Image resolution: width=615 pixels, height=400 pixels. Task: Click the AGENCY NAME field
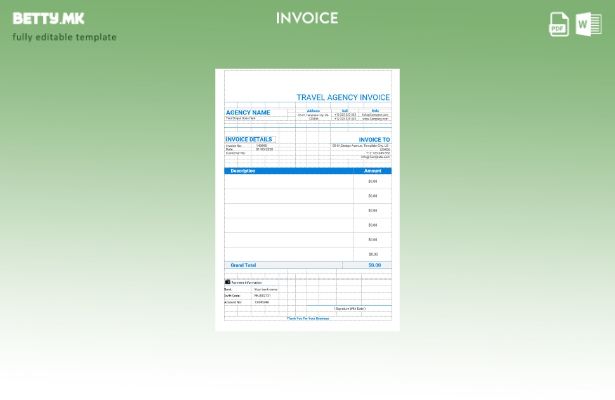click(248, 112)
